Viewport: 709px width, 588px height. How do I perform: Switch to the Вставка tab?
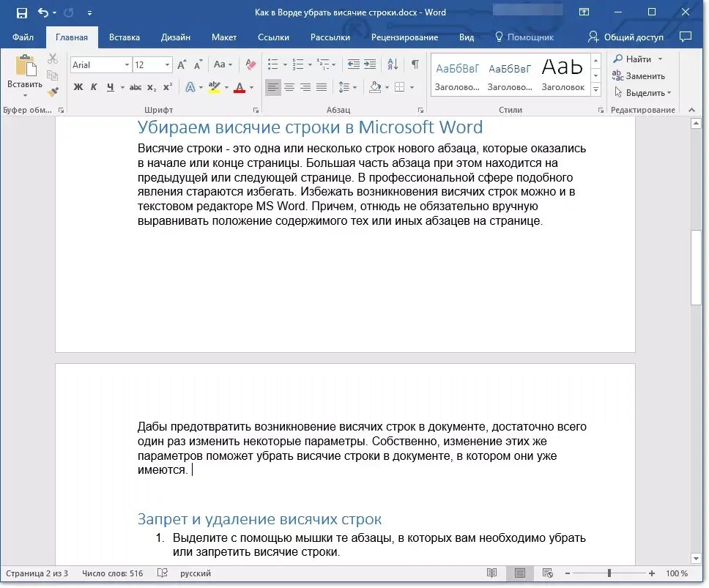pos(125,37)
